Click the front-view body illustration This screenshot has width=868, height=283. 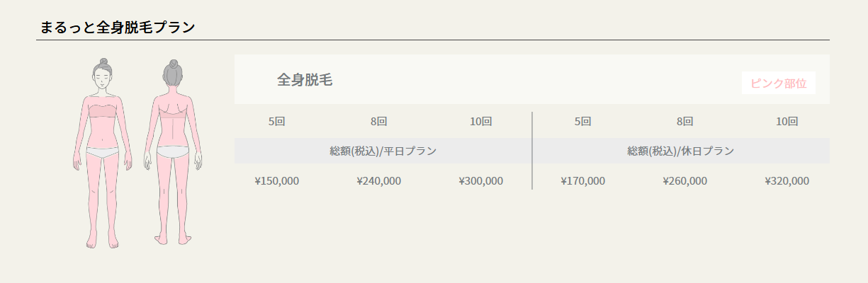tap(103, 152)
